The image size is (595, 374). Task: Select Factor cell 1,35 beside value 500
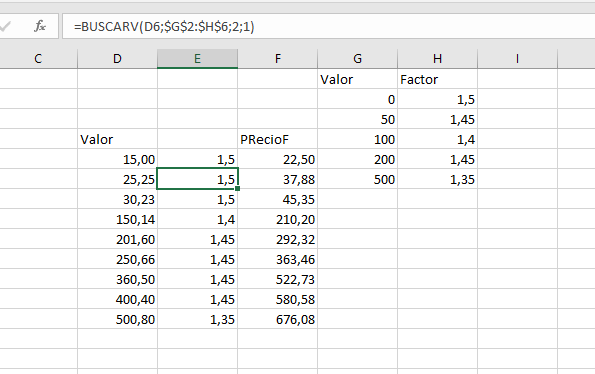coord(437,179)
